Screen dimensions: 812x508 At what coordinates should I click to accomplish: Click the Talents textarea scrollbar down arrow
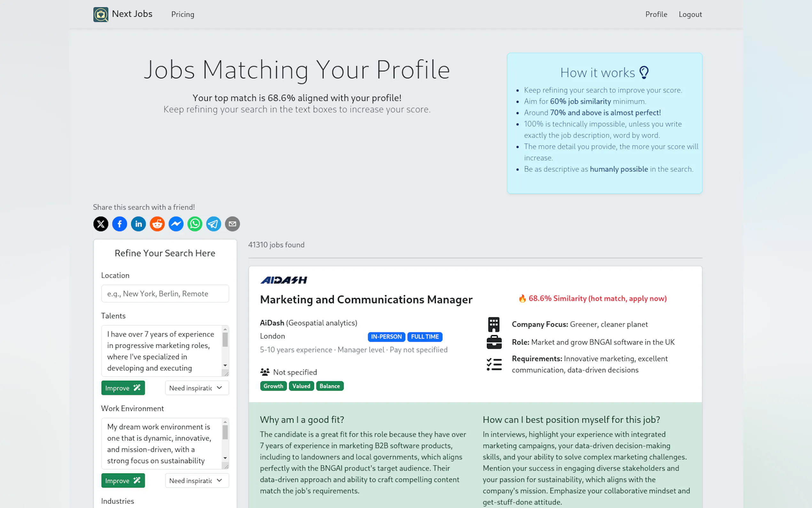click(225, 366)
